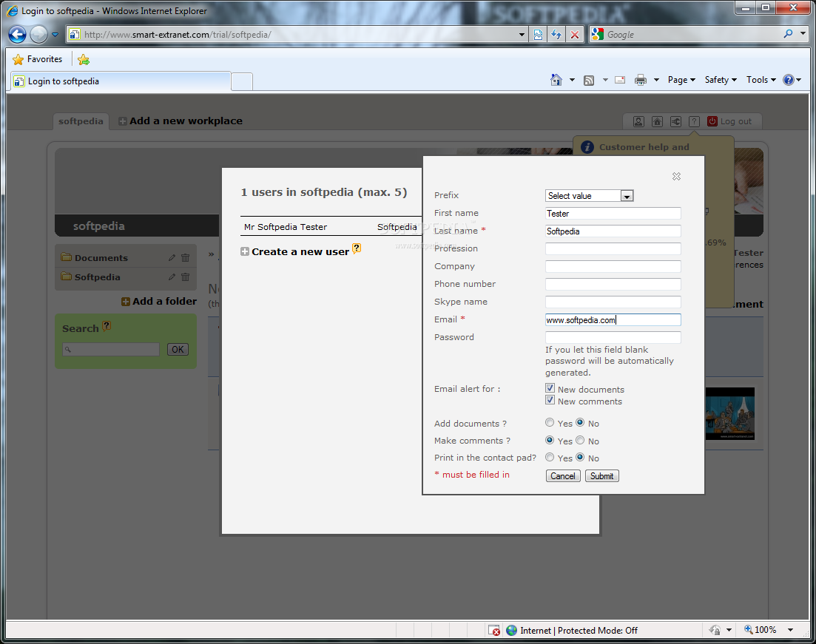Edit the Softpedia folder pencil icon
The image size is (816, 644).
[172, 277]
